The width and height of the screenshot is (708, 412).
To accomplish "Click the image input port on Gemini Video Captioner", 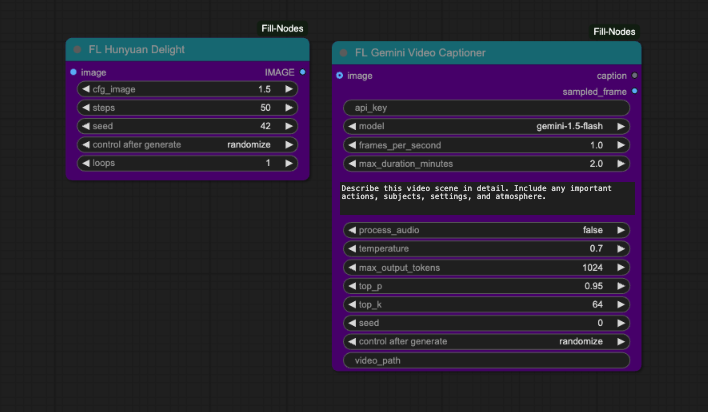I will (340, 75).
